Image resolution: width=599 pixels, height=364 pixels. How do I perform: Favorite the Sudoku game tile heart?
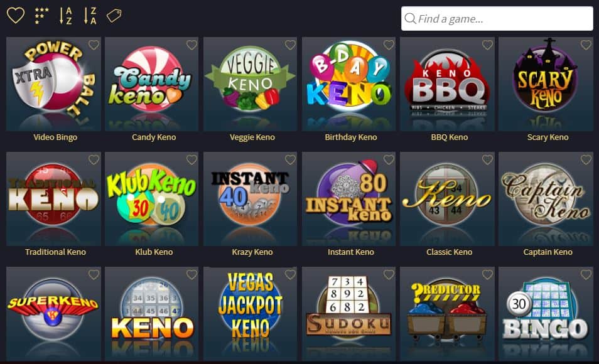coord(389,274)
